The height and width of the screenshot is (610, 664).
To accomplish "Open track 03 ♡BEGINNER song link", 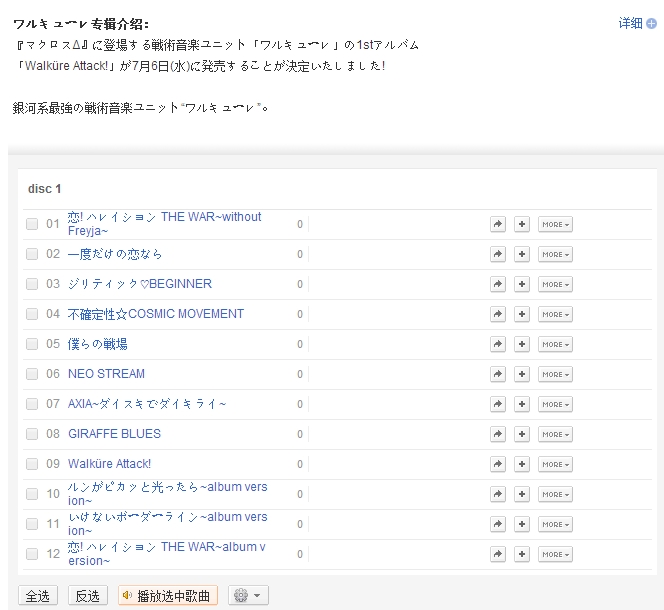I will click(x=140, y=284).
